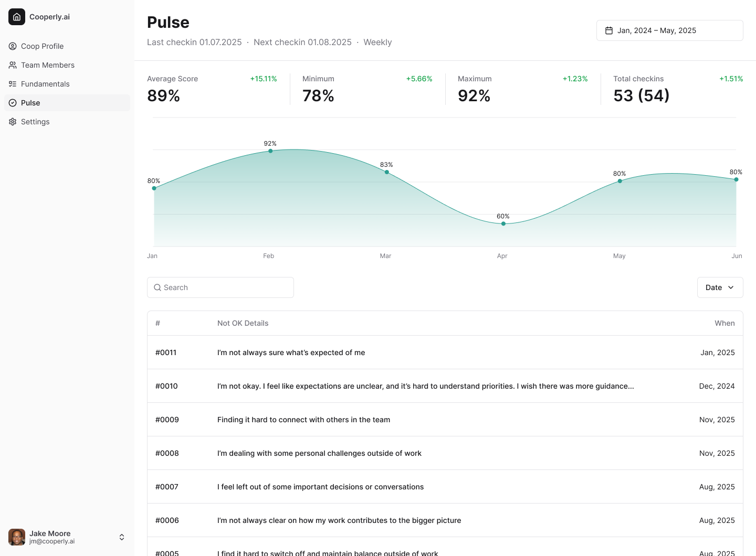The height and width of the screenshot is (556, 756).
Task: Select Fundamentals in the sidebar
Action: point(45,84)
